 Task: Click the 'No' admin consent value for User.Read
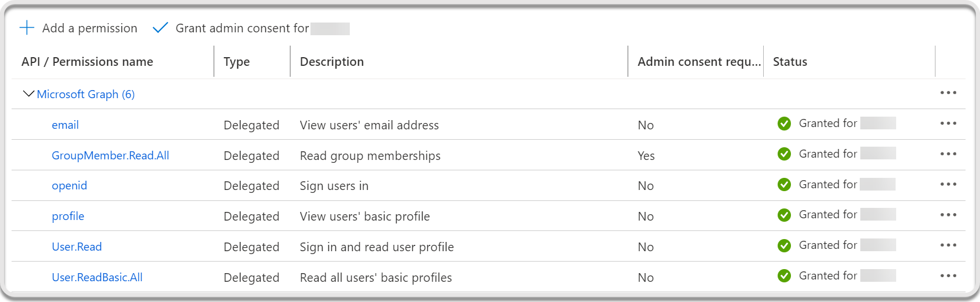[x=646, y=247]
